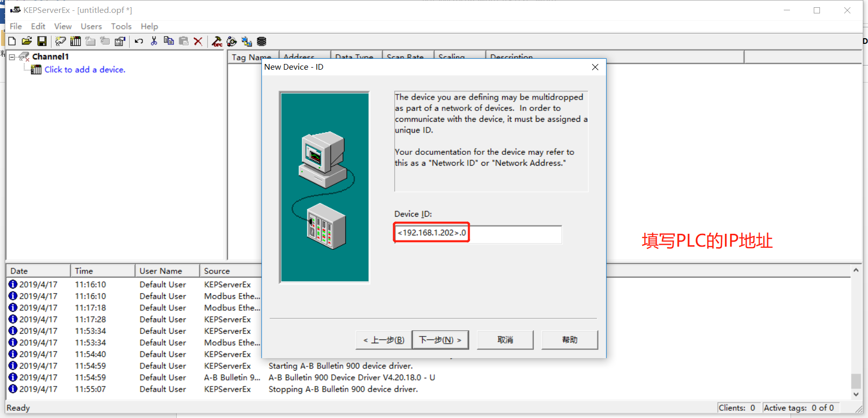The width and height of the screenshot is (868, 418).
Task: Proceed with the 下一步(N) button
Action: [x=440, y=340]
